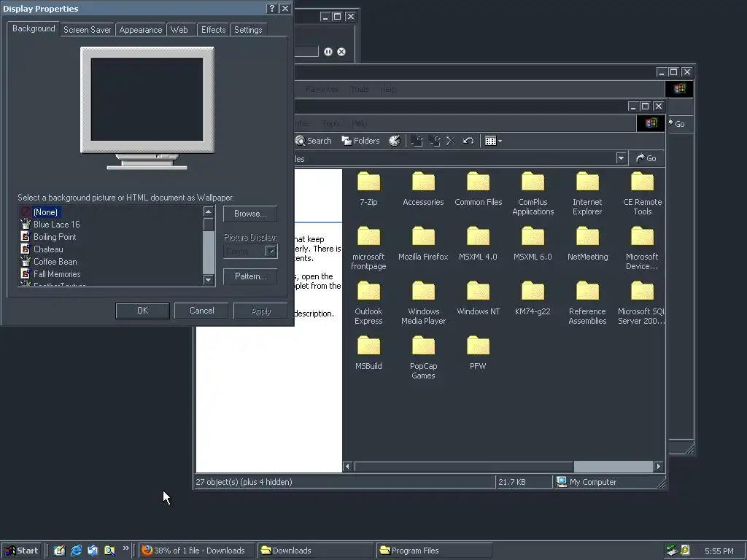Expand the address bar dropdown arrow
747x560 pixels.
coord(621,158)
